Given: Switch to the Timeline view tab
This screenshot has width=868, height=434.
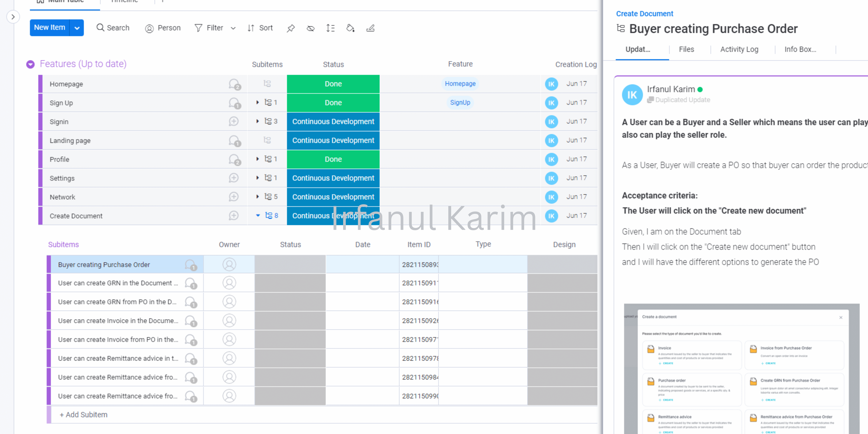Looking at the screenshot, I should tap(124, 1).
